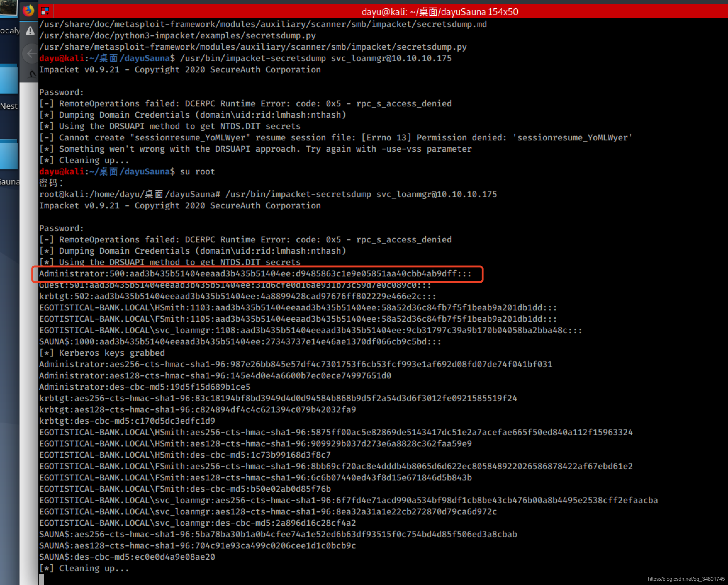The height and width of the screenshot is (585, 728).
Task: Open the Firefox browser icon
Action: (28, 11)
